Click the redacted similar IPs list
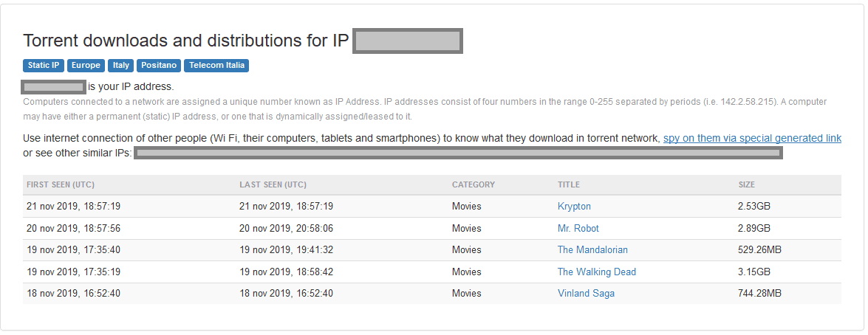This screenshot has width=868, height=335. pos(458,153)
